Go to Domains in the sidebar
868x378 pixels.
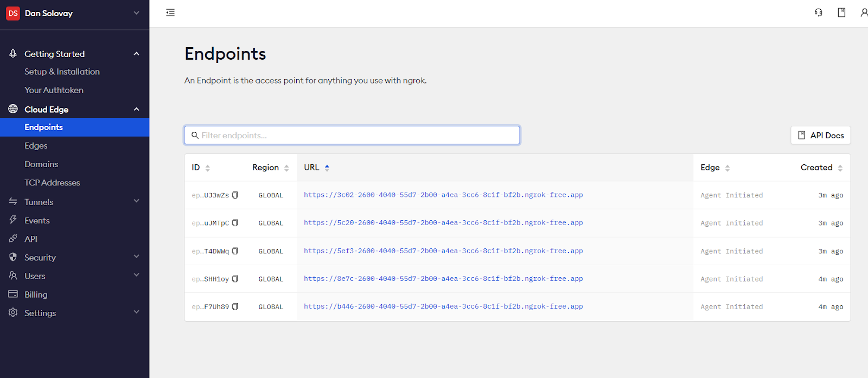point(41,164)
